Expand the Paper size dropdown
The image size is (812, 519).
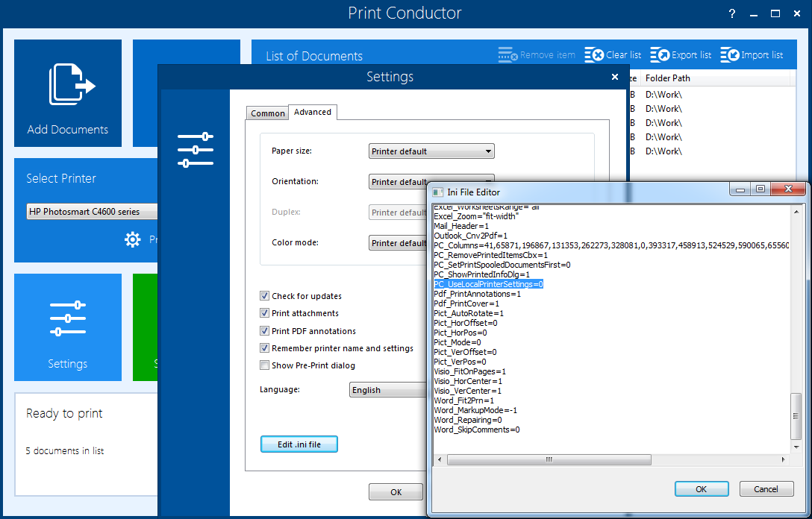431,151
